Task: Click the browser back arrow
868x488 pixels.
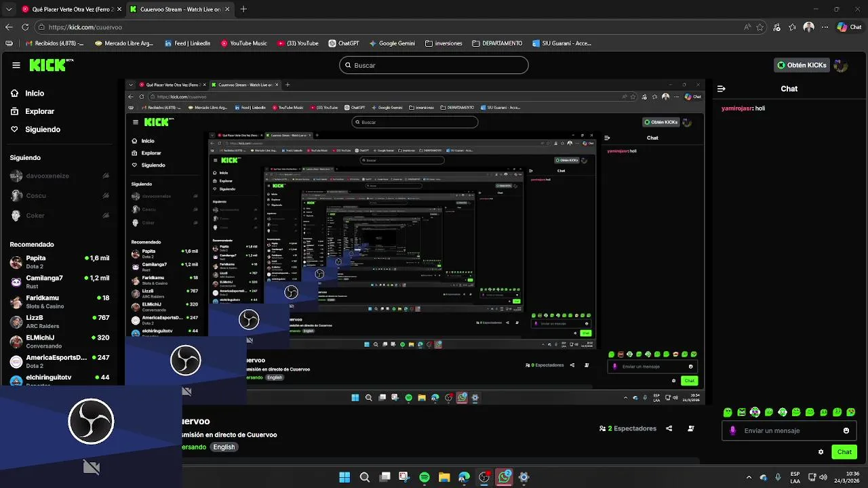Action: point(9,27)
